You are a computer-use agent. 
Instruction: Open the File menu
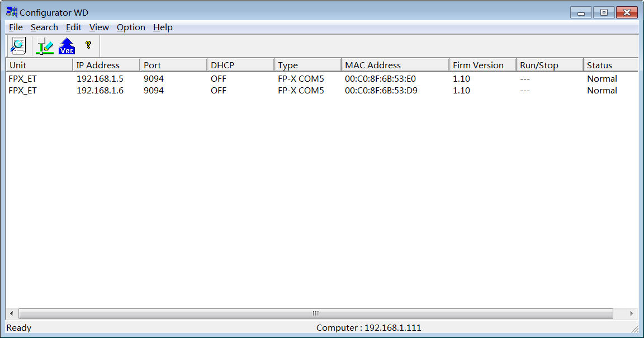pos(16,27)
